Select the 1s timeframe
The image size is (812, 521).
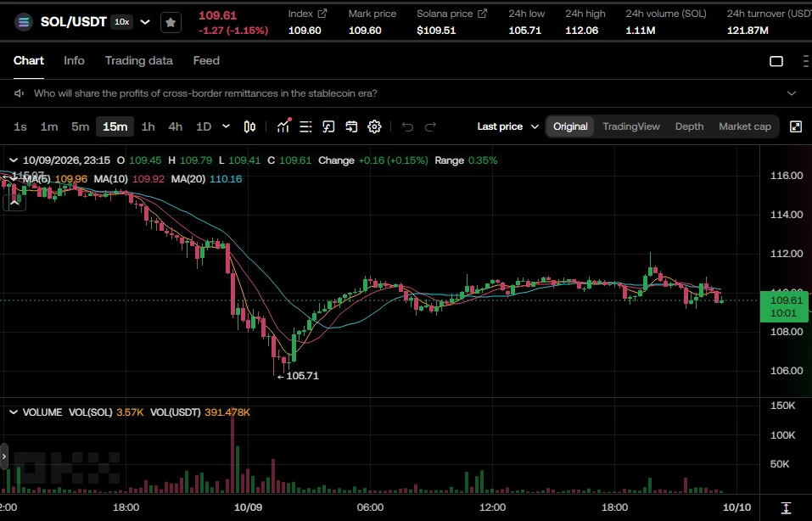click(x=20, y=126)
